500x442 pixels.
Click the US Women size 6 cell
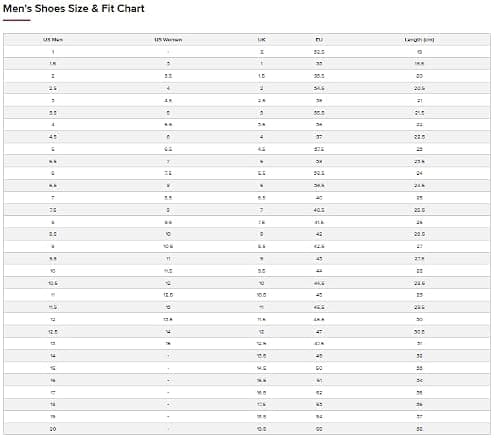point(168,137)
